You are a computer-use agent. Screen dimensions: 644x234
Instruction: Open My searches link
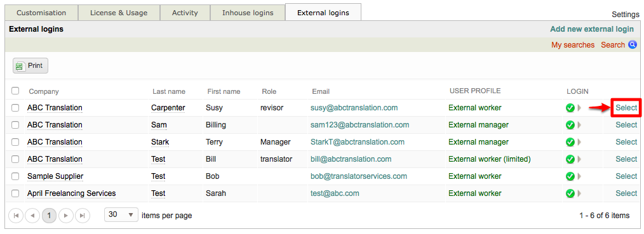(572, 44)
